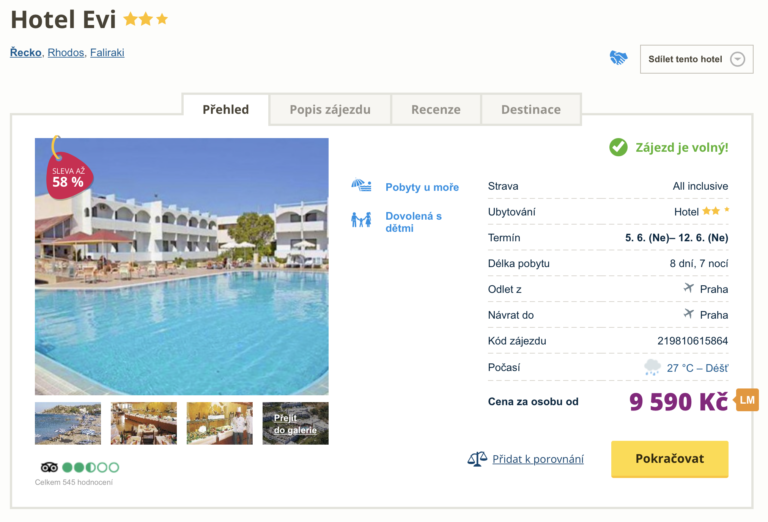Click the TripAdvisor owl logo

coord(49,467)
